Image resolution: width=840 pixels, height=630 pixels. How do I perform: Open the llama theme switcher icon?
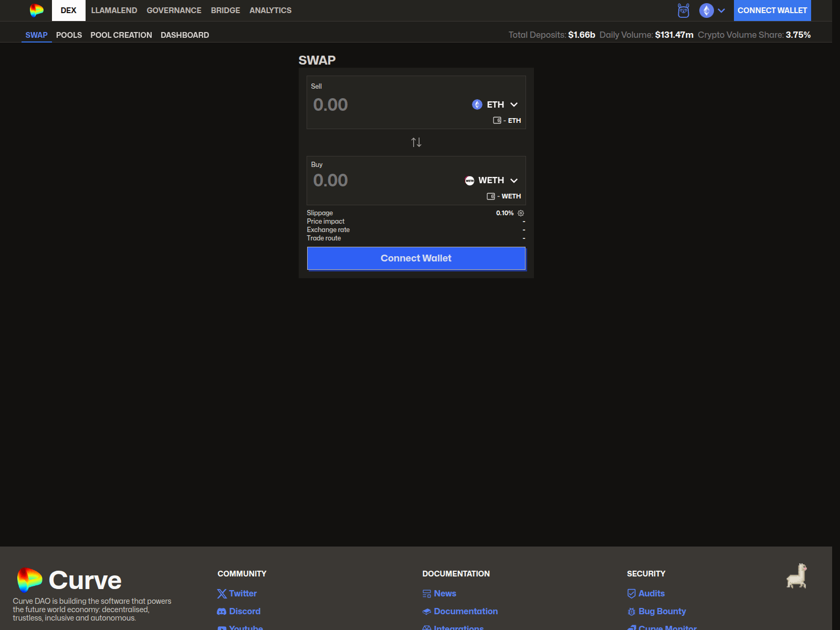click(684, 10)
